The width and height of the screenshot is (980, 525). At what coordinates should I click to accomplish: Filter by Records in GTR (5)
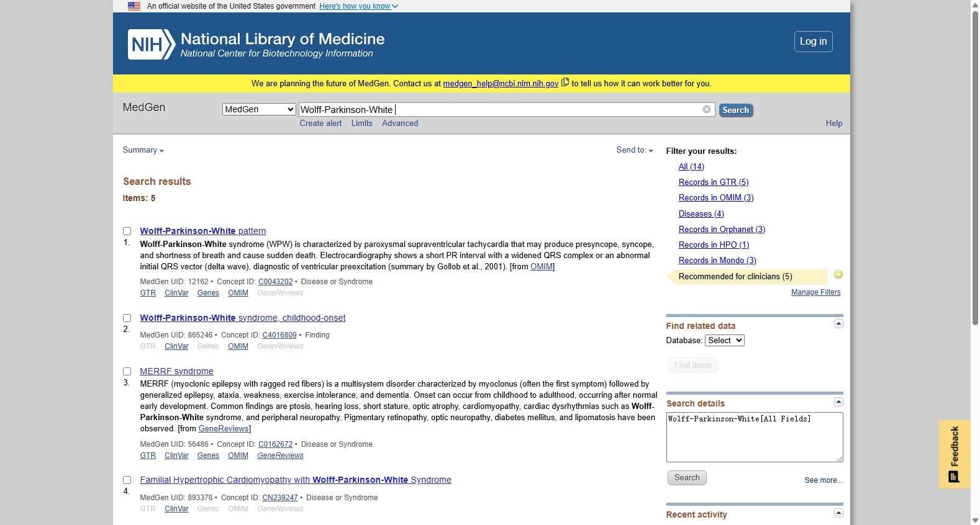714,182
